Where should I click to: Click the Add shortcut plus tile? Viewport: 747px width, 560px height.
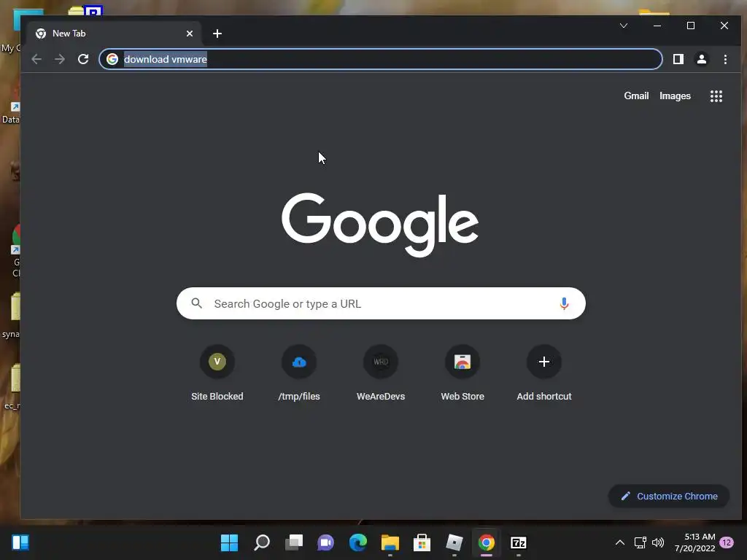tap(544, 373)
